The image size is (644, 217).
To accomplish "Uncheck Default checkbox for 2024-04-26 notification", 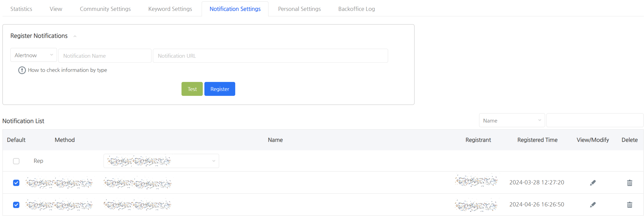I will (x=16, y=205).
